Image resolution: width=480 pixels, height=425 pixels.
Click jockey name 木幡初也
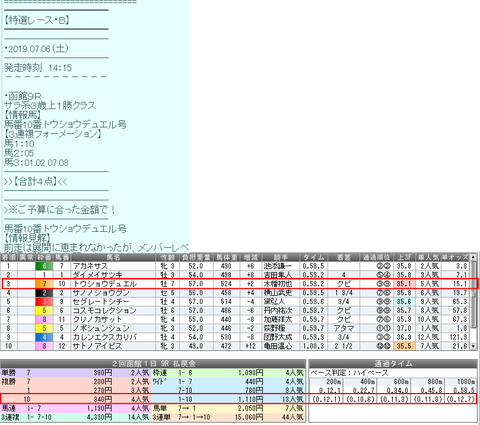[x=277, y=284]
